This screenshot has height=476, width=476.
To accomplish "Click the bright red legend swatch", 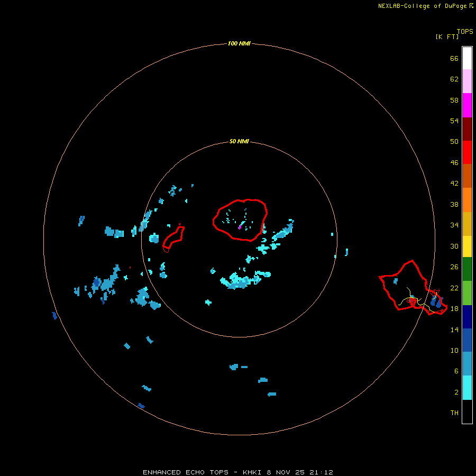I will (x=467, y=152).
